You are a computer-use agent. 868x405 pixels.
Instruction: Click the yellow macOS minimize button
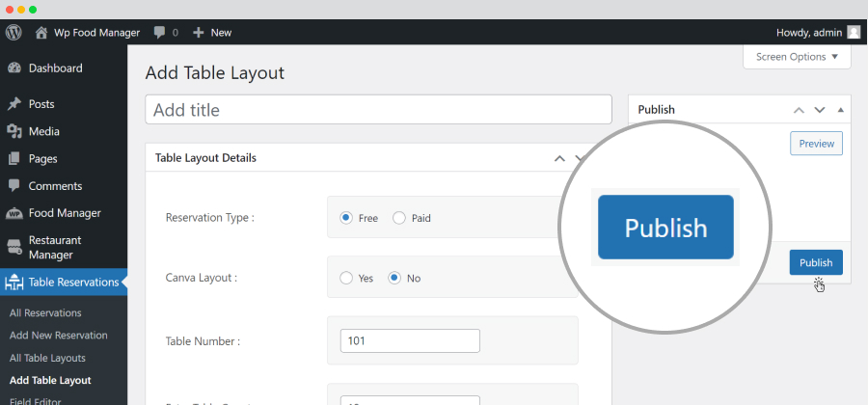click(x=21, y=10)
